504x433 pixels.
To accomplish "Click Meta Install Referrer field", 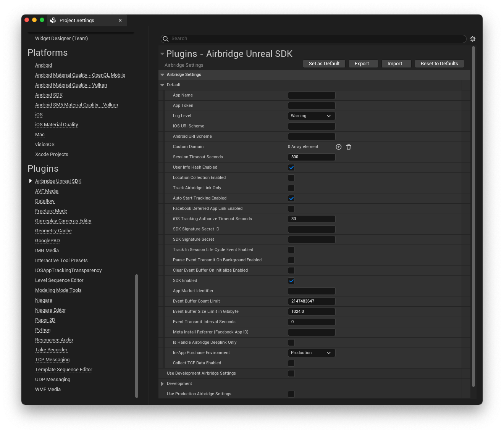I will (312, 332).
